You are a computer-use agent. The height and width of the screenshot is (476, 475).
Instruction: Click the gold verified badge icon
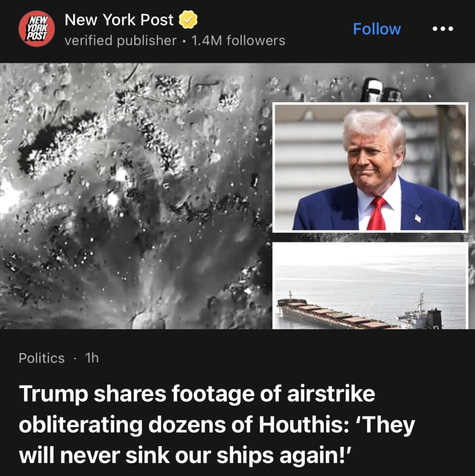188,20
